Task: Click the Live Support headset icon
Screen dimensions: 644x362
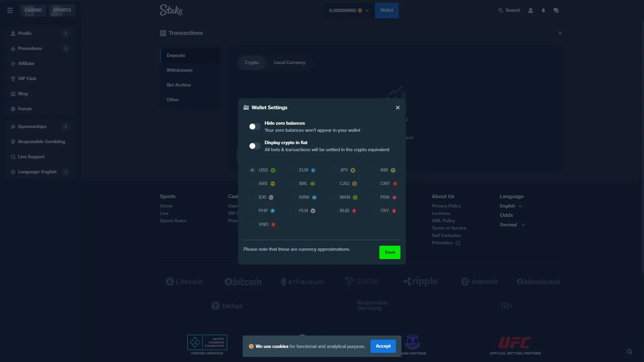Action: point(13,157)
